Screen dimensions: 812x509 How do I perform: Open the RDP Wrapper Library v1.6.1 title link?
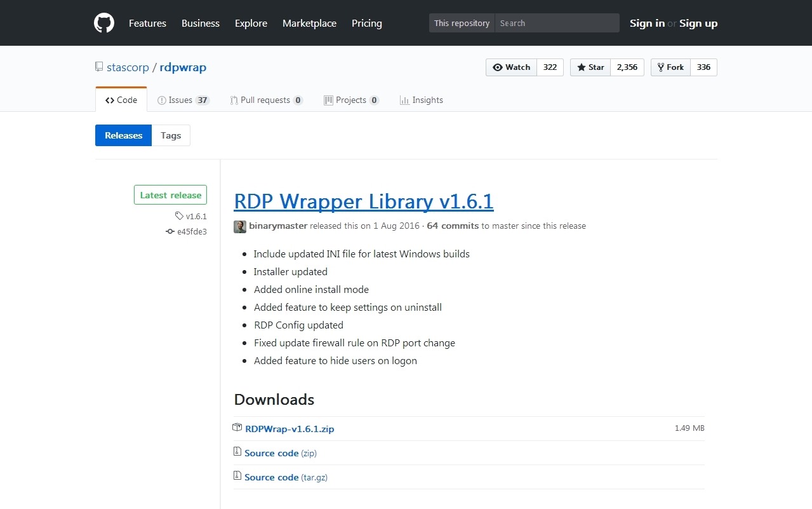[363, 201]
